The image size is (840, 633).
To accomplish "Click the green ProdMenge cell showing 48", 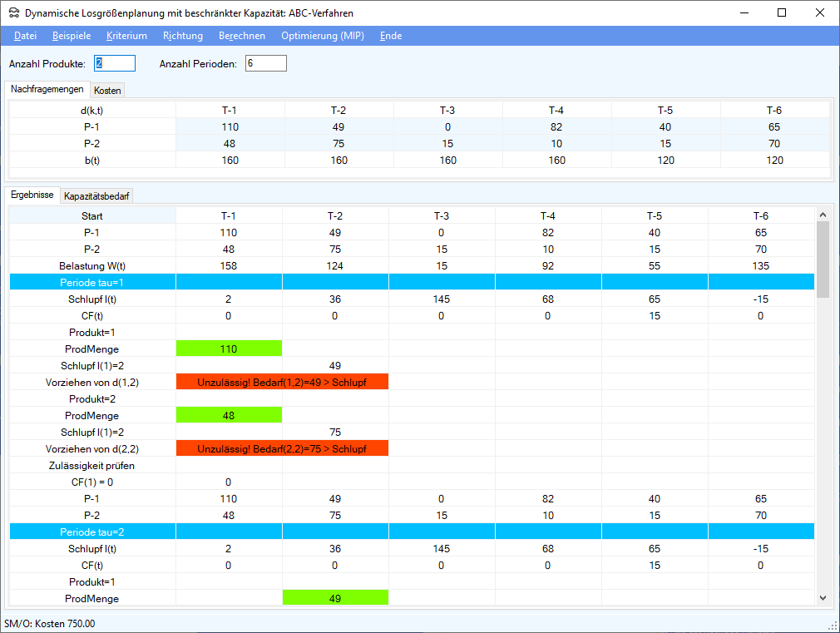I will click(x=229, y=415).
